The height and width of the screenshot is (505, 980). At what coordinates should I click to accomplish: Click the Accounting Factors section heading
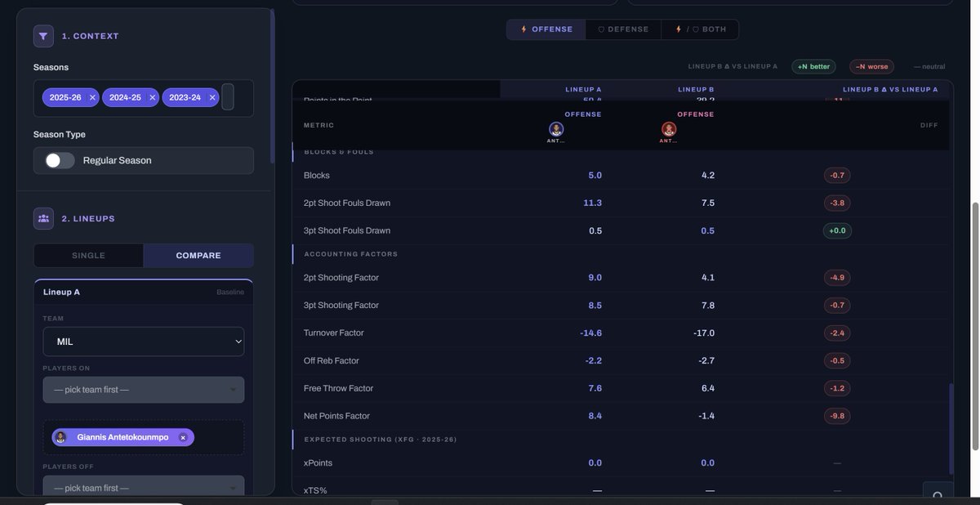point(351,254)
